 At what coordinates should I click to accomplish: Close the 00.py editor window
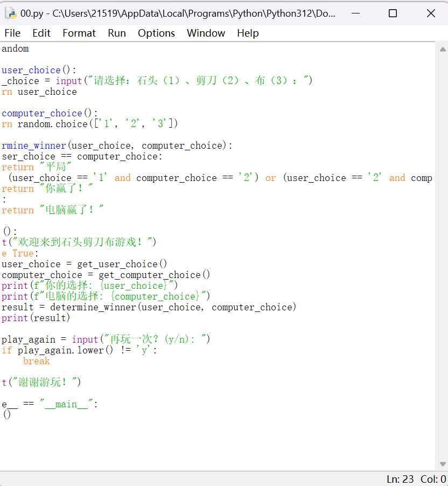pos(431,13)
